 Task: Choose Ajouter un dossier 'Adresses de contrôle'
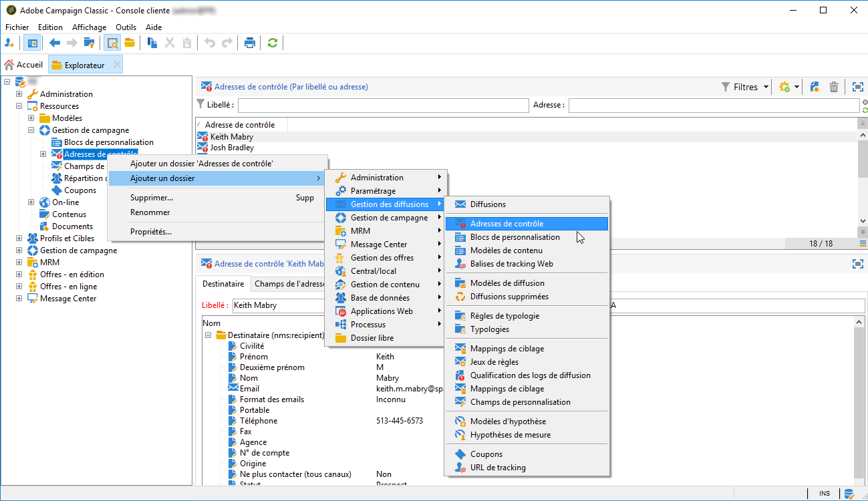(x=218, y=164)
